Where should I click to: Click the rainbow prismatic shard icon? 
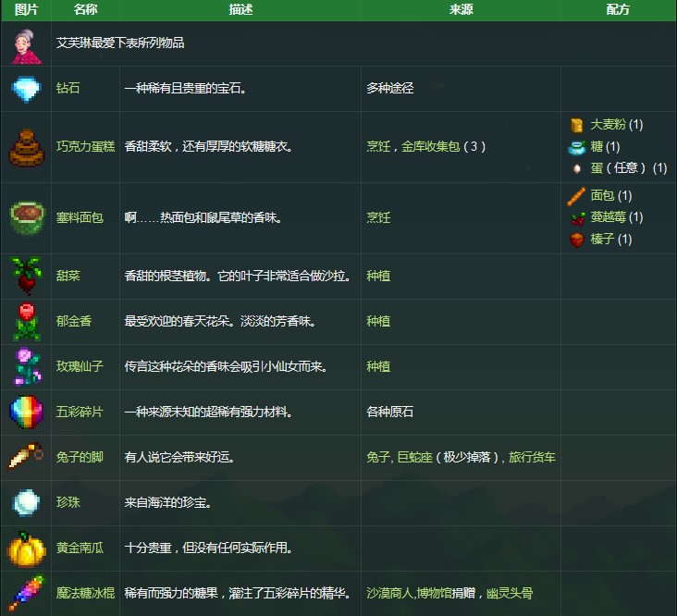[x=26, y=412]
